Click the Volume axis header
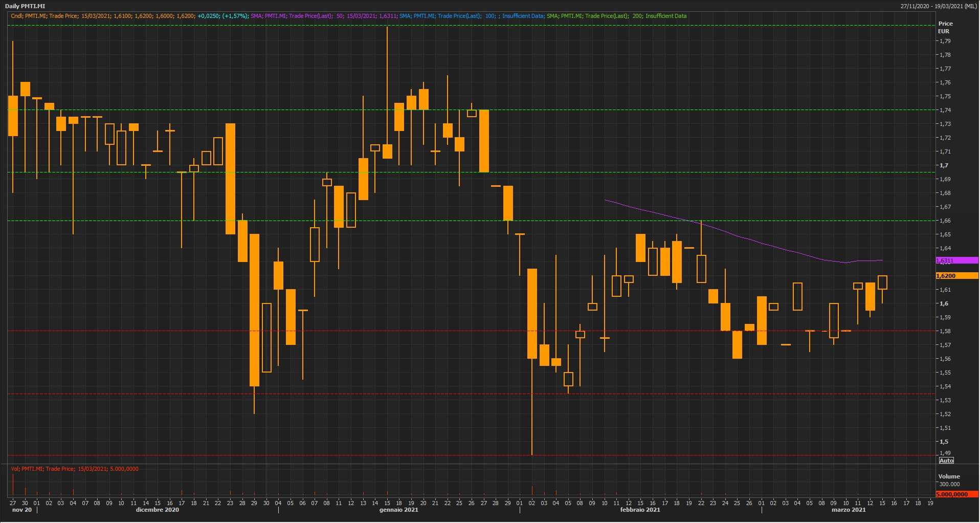The height and width of the screenshot is (523, 980). 949,476
